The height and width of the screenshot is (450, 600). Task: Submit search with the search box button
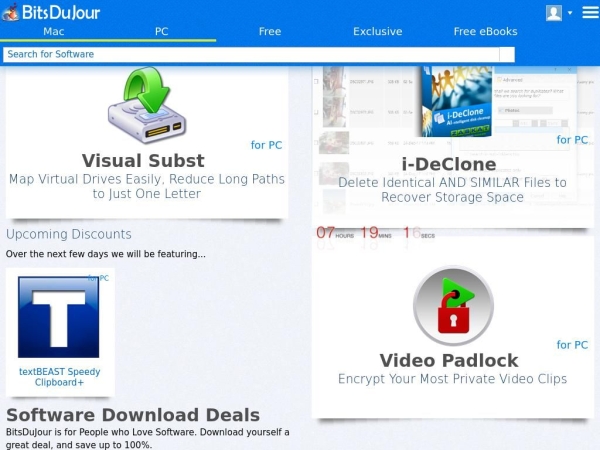pyautogui.click(x=507, y=54)
